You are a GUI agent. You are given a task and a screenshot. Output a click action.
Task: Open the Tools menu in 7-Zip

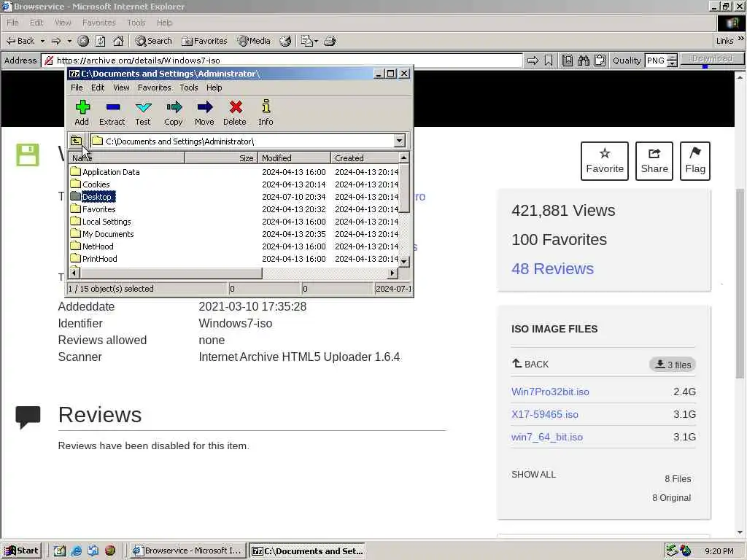[189, 87]
